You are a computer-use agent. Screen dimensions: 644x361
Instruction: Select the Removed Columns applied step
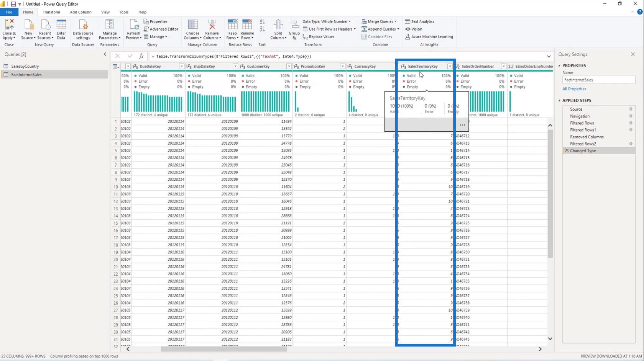point(586,137)
